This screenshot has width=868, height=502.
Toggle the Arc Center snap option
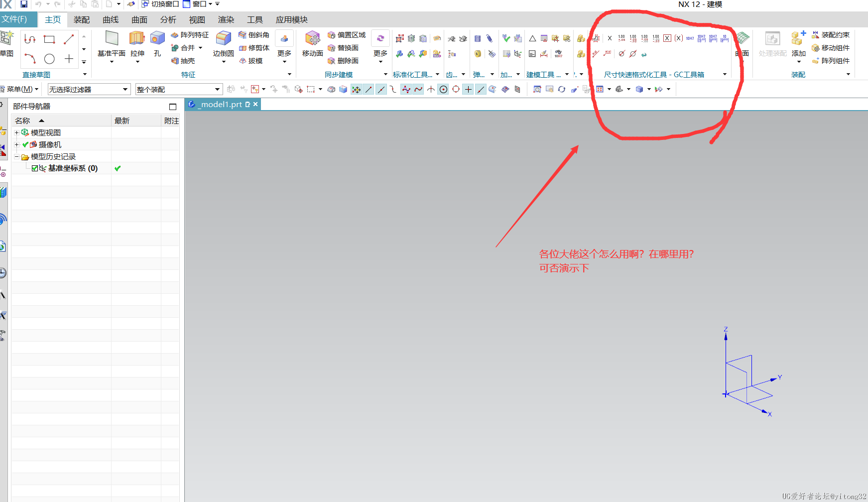443,89
